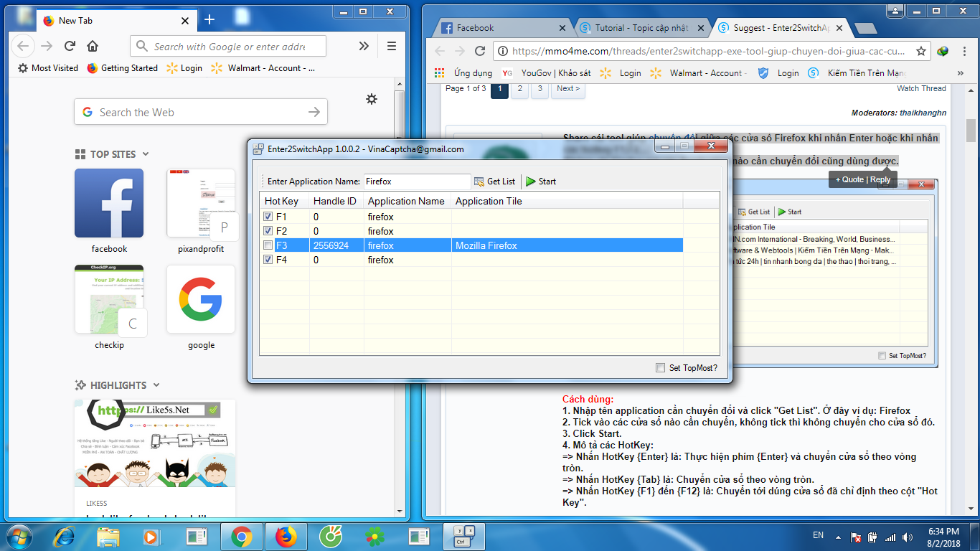
Task: Bookmark this page with the star icon
Action: [921, 51]
